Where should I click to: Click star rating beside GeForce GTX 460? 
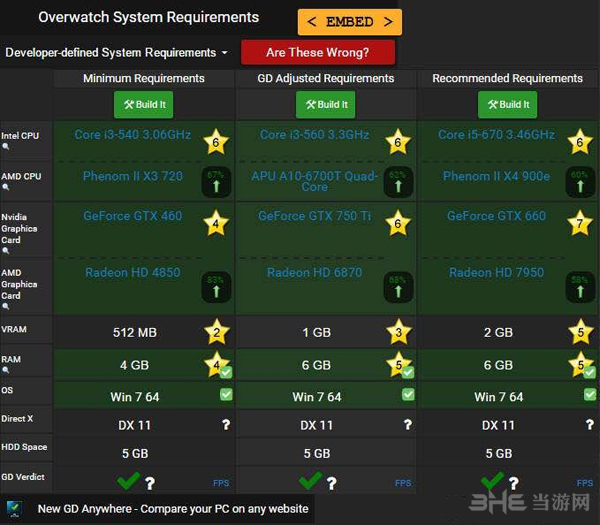click(216, 223)
